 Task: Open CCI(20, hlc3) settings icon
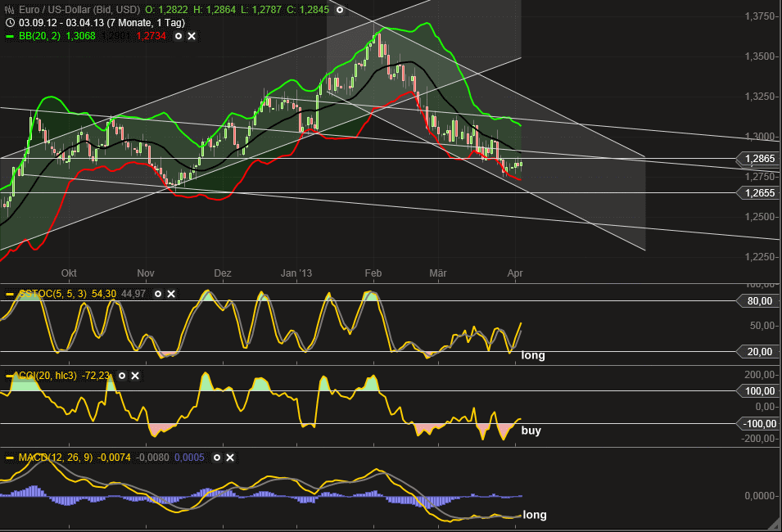point(122,376)
